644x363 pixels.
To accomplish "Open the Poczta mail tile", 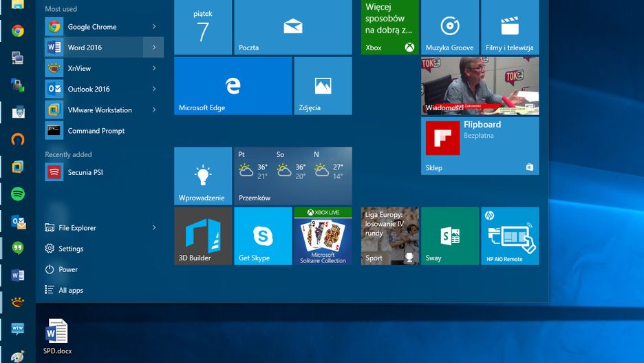I will point(292,28).
